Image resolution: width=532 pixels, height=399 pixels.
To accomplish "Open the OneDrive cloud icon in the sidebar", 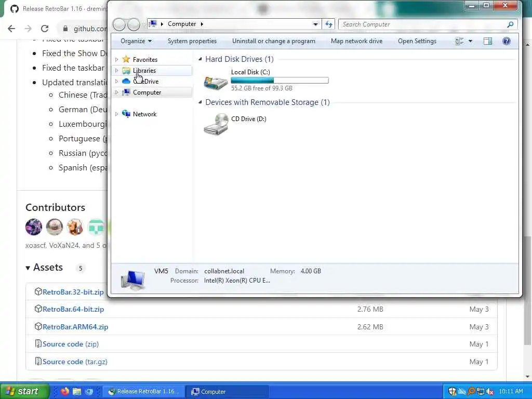I will click(126, 82).
